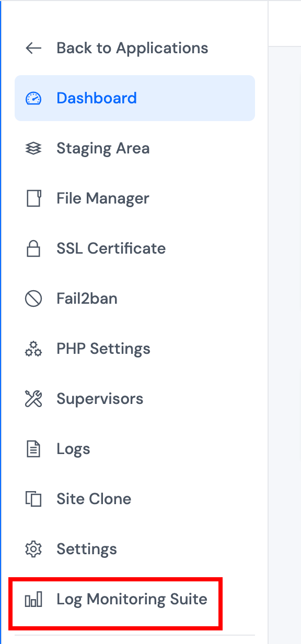Click the Supervisors tools icon
Image resolution: width=301 pixels, height=644 pixels.
(x=33, y=399)
